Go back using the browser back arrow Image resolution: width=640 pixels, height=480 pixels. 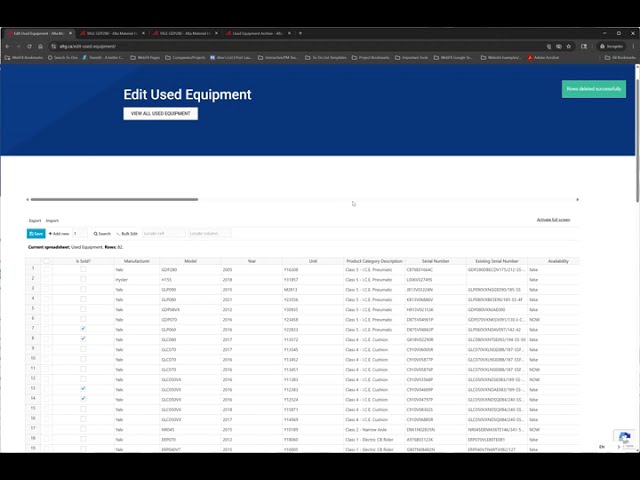pos(8,47)
